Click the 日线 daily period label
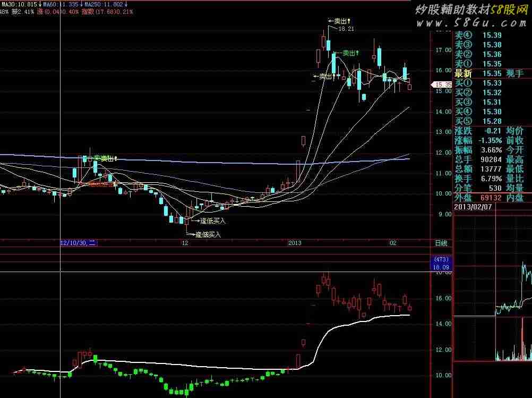 (x=441, y=243)
